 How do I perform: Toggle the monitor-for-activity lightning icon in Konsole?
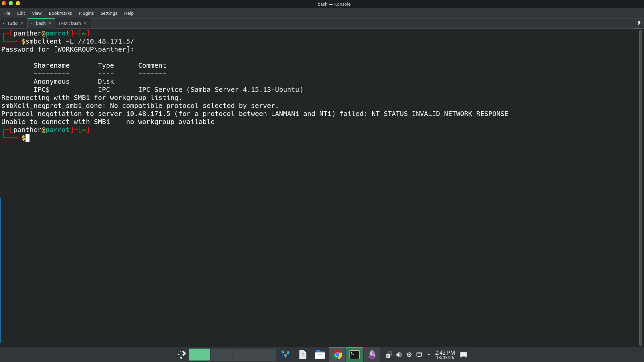(639, 23)
